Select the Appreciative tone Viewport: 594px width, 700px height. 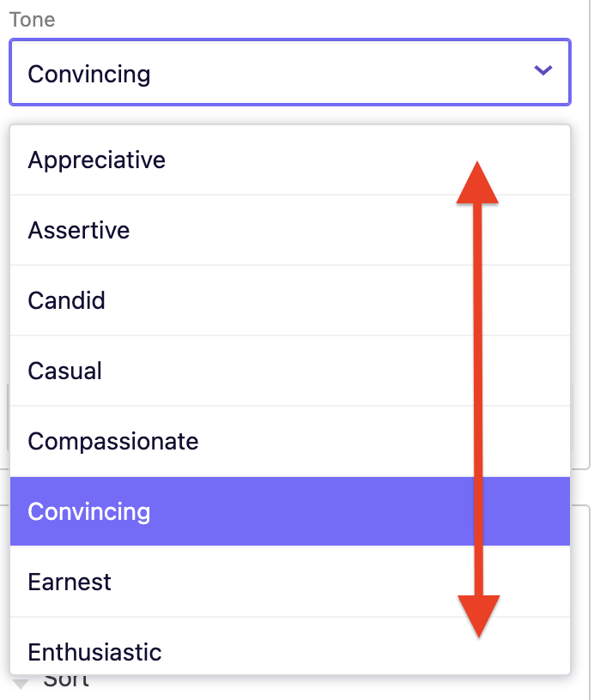pos(96,160)
